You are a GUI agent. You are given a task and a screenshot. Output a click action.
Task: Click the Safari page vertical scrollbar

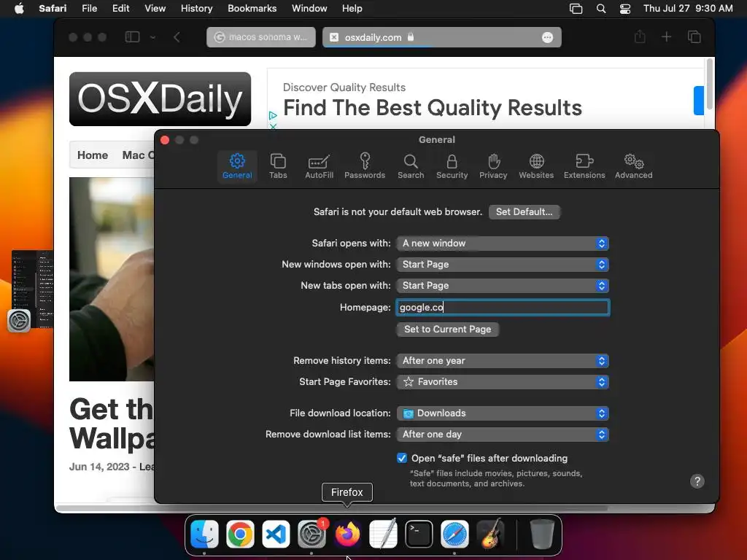(710, 84)
